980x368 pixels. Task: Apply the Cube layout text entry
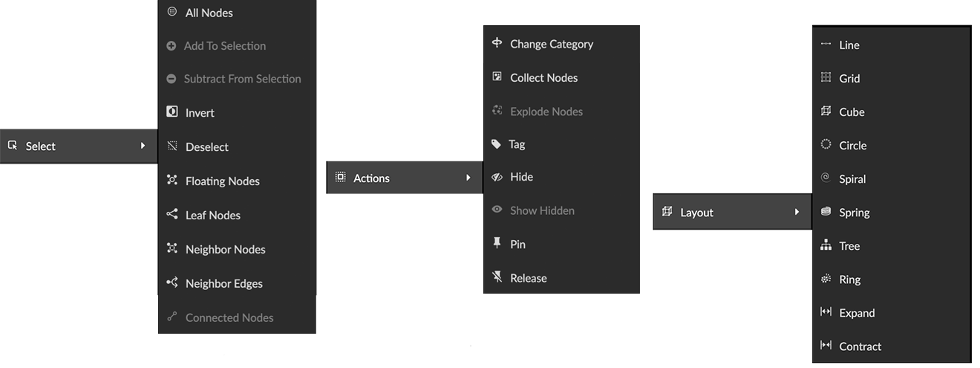coord(852,112)
